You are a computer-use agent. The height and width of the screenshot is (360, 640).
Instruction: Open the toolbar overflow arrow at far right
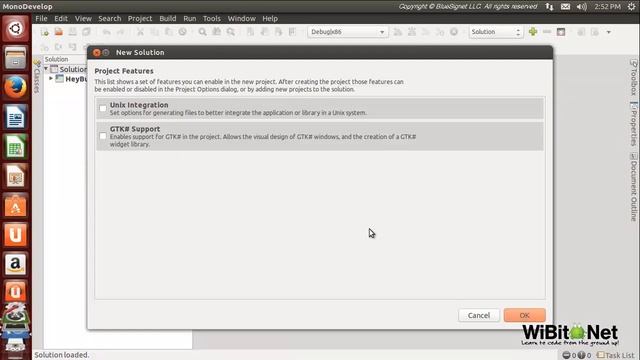609,32
